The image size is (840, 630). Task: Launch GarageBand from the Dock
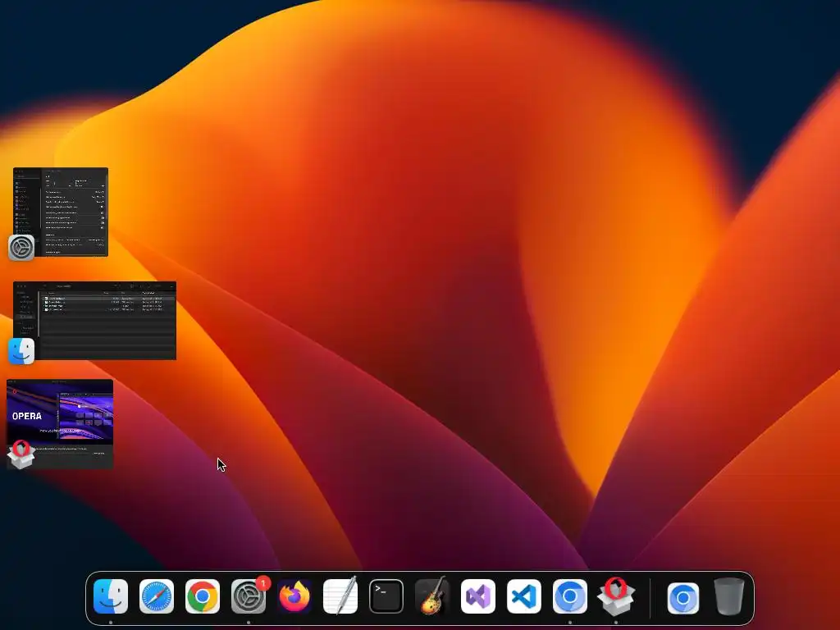432,596
